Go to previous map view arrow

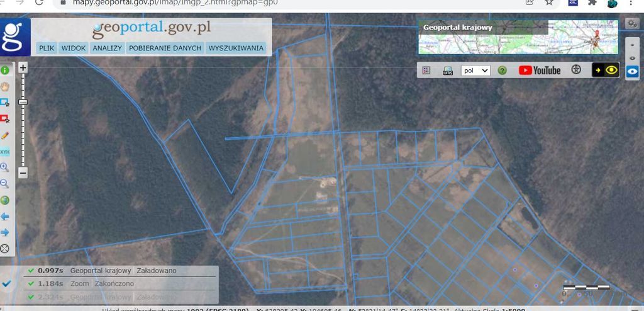pos(5,217)
